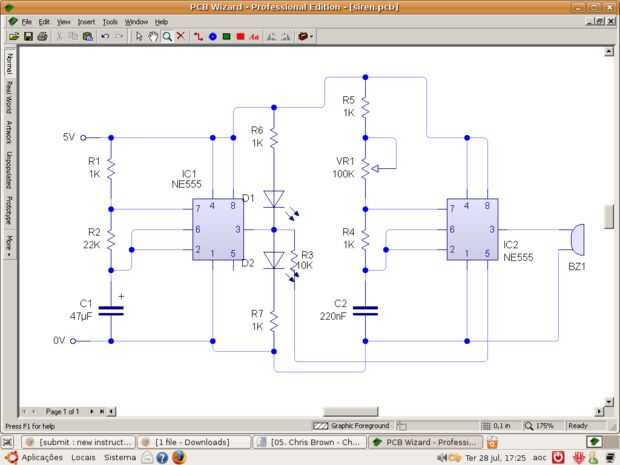Select the blue circle Pad tool
Screen dimensions: 620x465
pos(213,37)
